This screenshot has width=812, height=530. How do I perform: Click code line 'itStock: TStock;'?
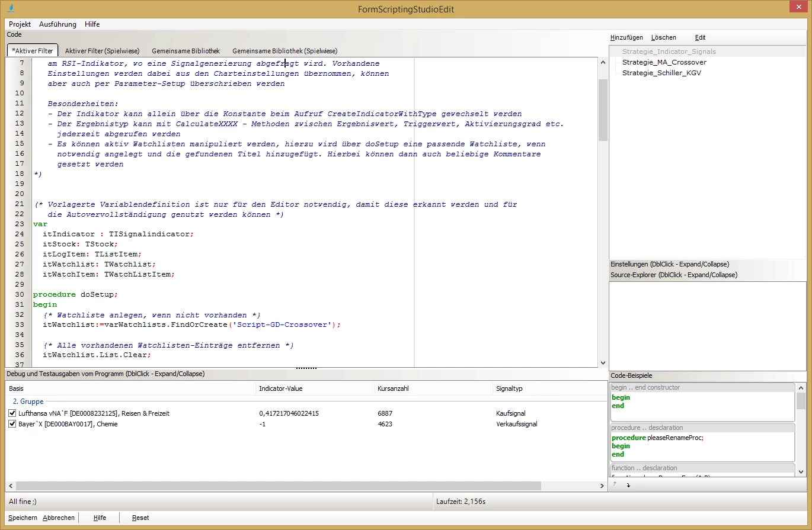point(80,244)
